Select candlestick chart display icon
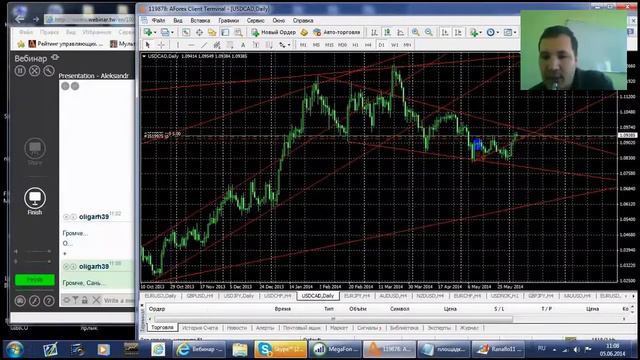Viewport: 640px width, 360px height. click(387, 32)
